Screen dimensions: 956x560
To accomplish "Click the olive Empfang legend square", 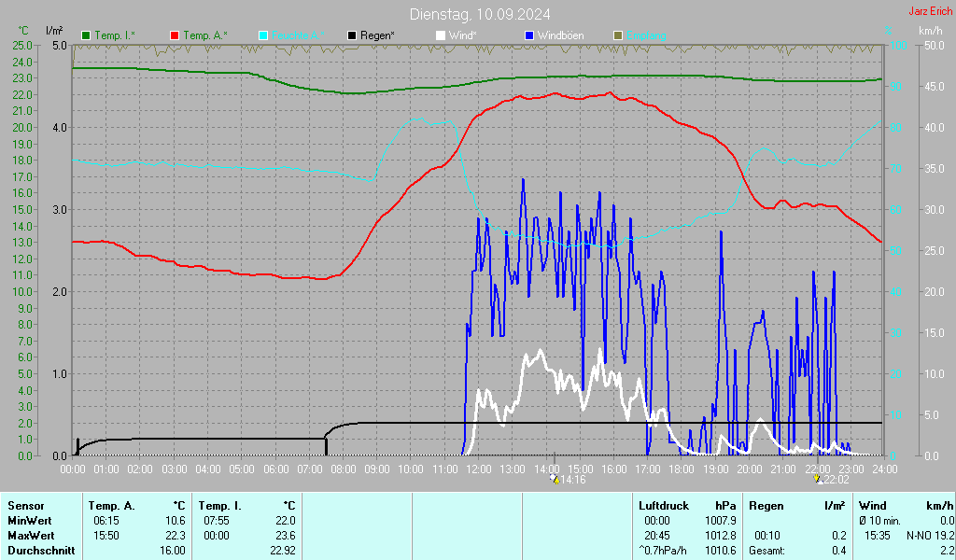I will (x=618, y=35).
